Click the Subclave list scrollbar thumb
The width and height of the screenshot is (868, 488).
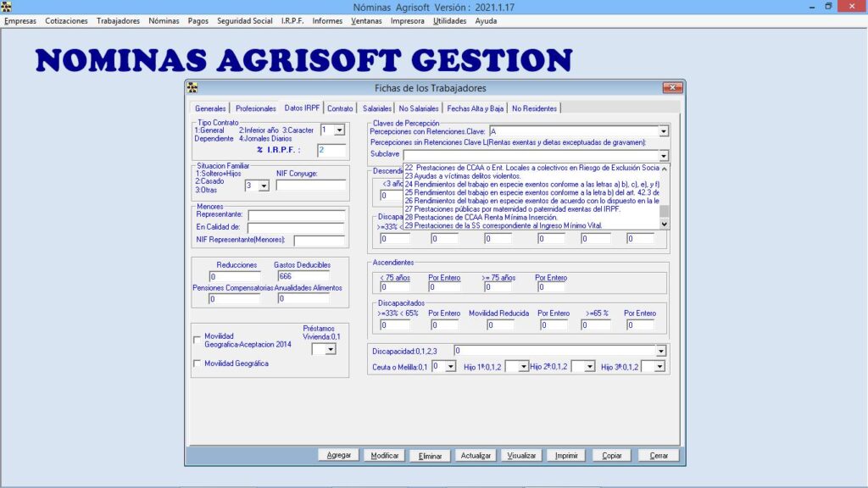point(665,211)
